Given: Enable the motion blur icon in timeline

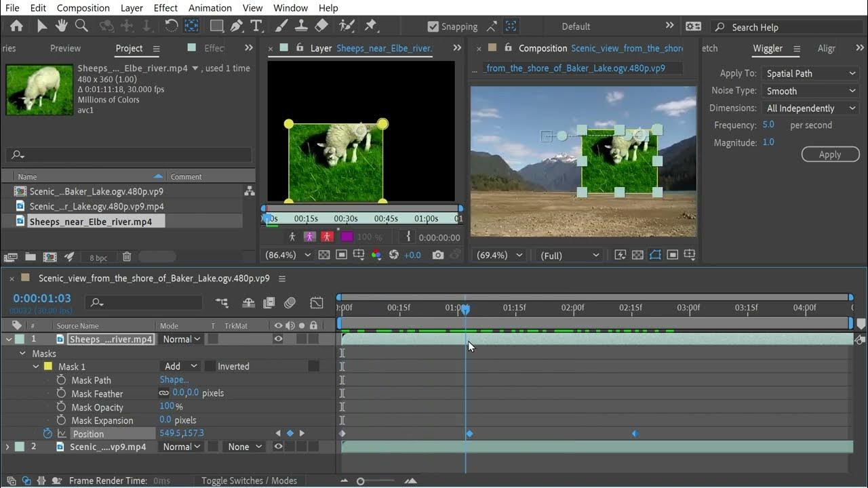Looking at the screenshot, I should pos(290,303).
